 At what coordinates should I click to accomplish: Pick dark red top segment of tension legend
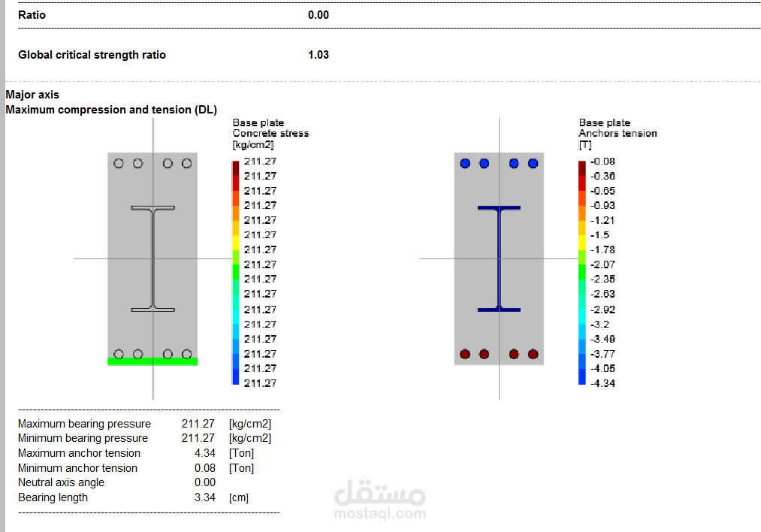(x=582, y=168)
